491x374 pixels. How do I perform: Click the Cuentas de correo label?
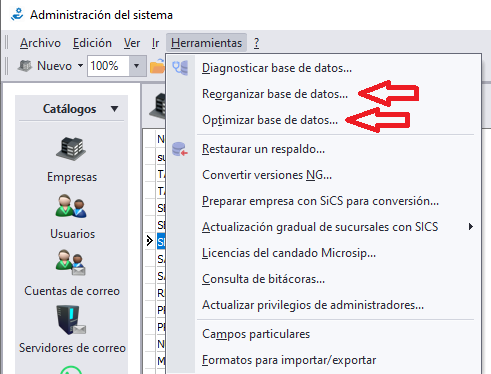(72, 291)
